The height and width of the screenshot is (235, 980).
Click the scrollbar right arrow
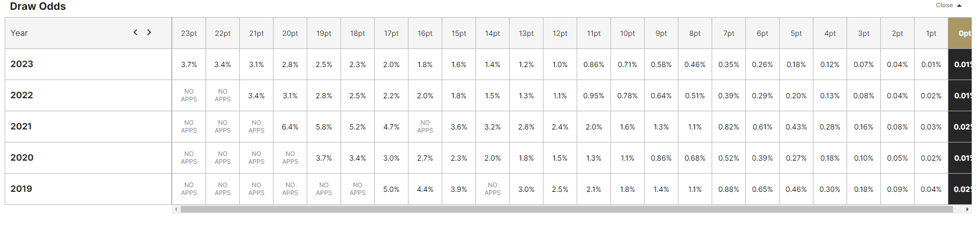click(x=967, y=209)
